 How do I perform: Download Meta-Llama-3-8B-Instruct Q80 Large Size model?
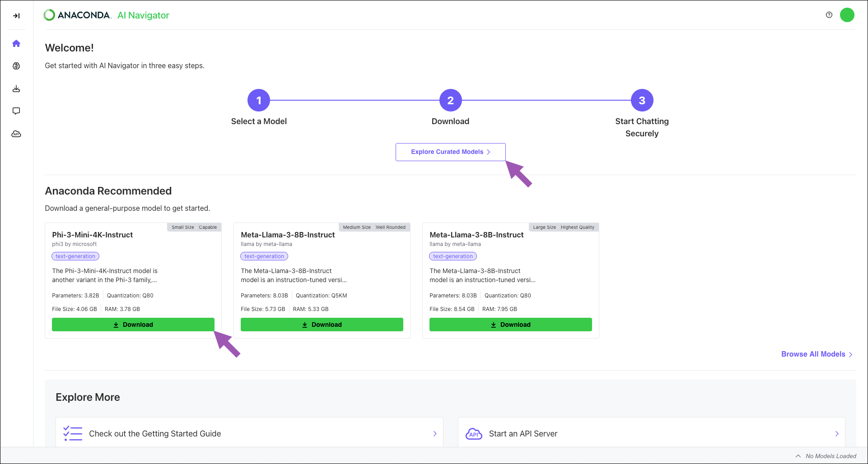tap(511, 325)
